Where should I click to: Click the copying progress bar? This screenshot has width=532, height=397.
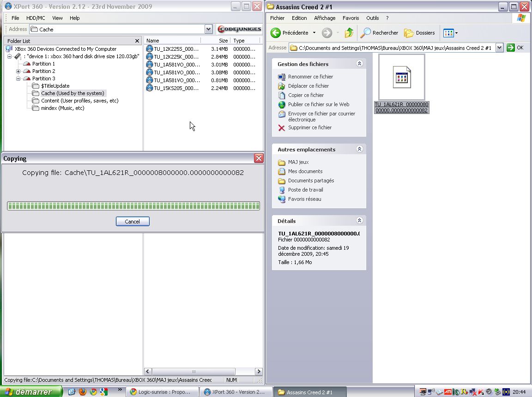133,206
